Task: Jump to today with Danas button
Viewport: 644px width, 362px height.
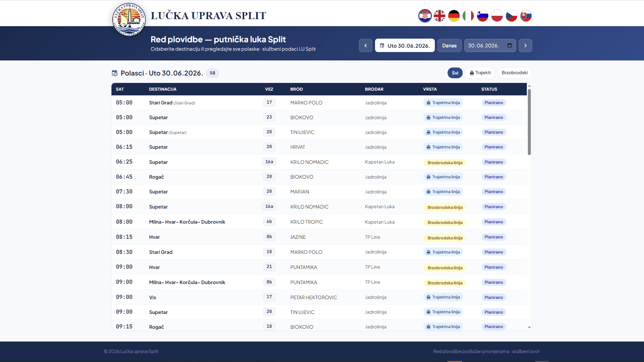Action: tap(449, 45)
